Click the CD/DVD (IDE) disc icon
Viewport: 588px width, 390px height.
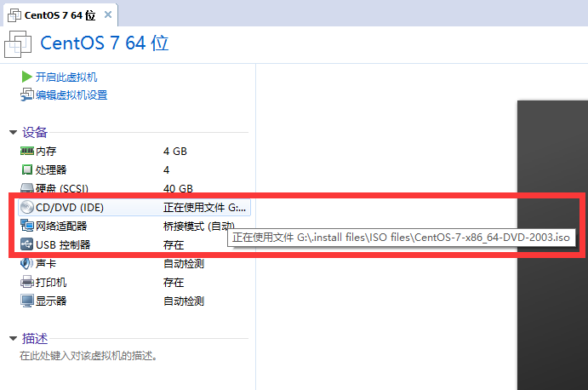26,207
